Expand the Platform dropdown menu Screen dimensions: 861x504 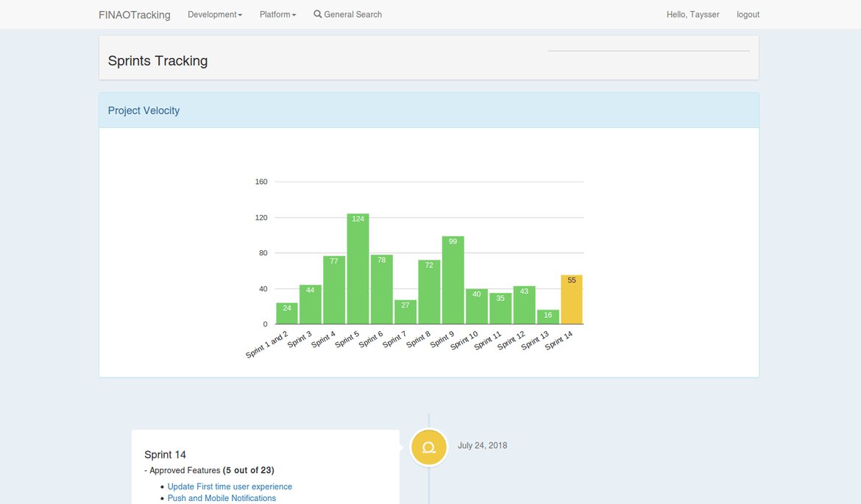click(278, 15)
